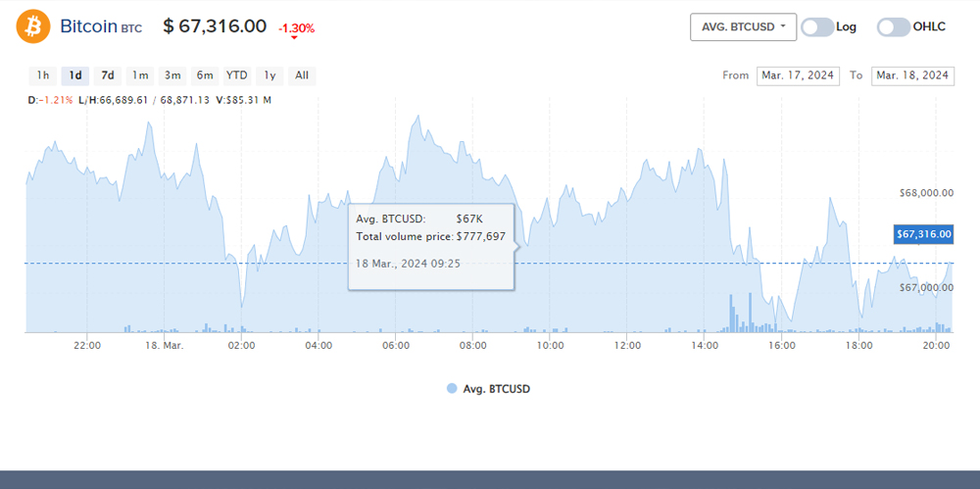Switch to the 7d time range
Screen dimensions: 980x489
pos(108,75)
